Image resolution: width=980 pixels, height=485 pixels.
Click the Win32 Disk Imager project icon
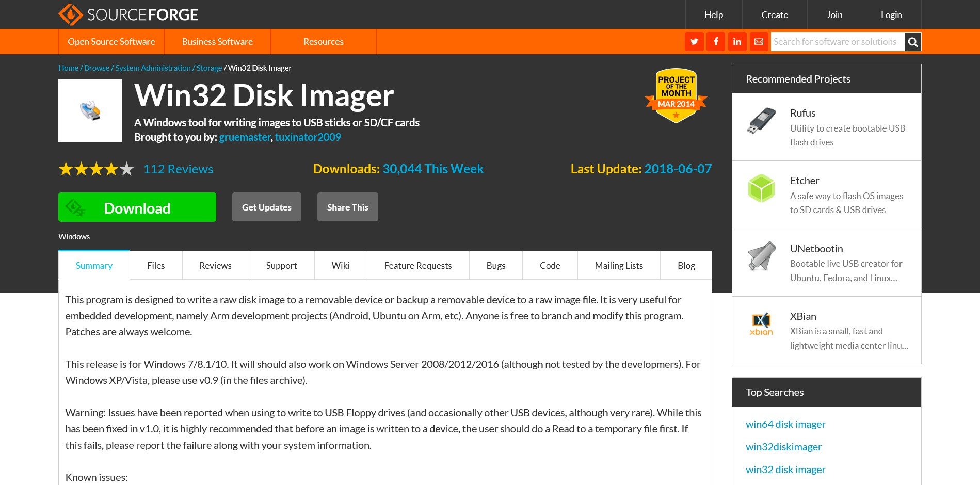coord(90,110)
